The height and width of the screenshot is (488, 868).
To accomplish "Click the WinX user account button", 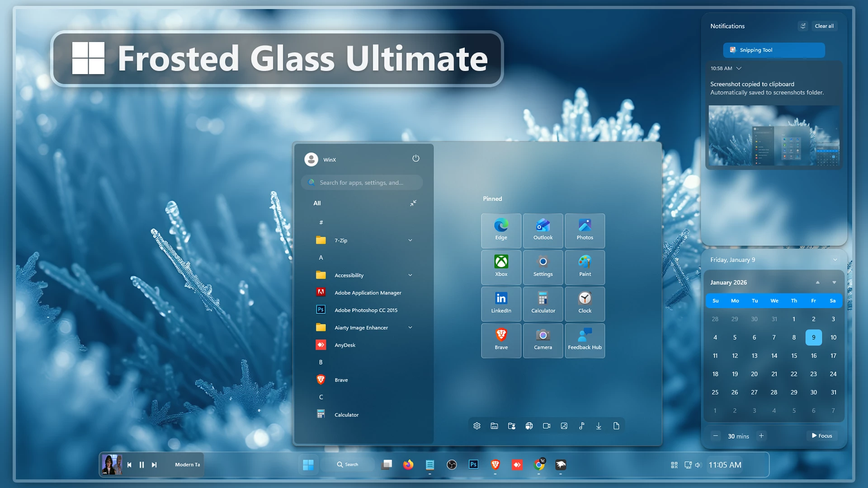I will pos(321,160).
